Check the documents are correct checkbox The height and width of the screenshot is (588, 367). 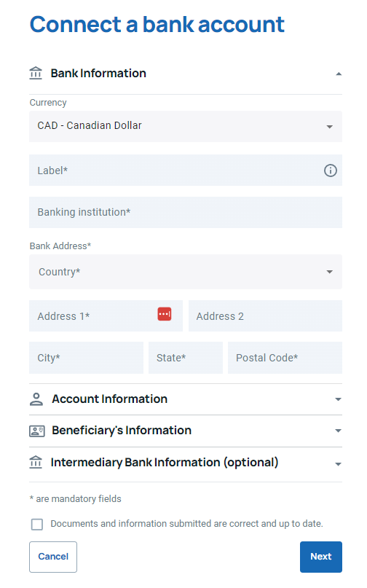[37, 525]
